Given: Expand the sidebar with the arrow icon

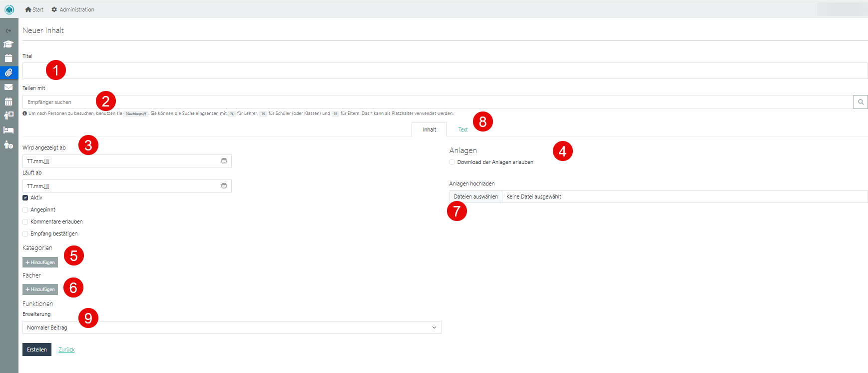Looking at the screenshot, I should click(x=8, y=30).
